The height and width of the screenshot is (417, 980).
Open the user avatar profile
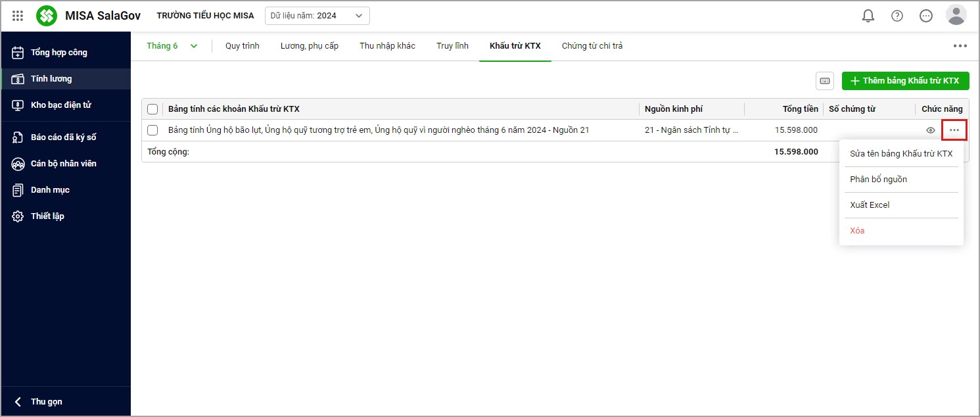point(955,15)
